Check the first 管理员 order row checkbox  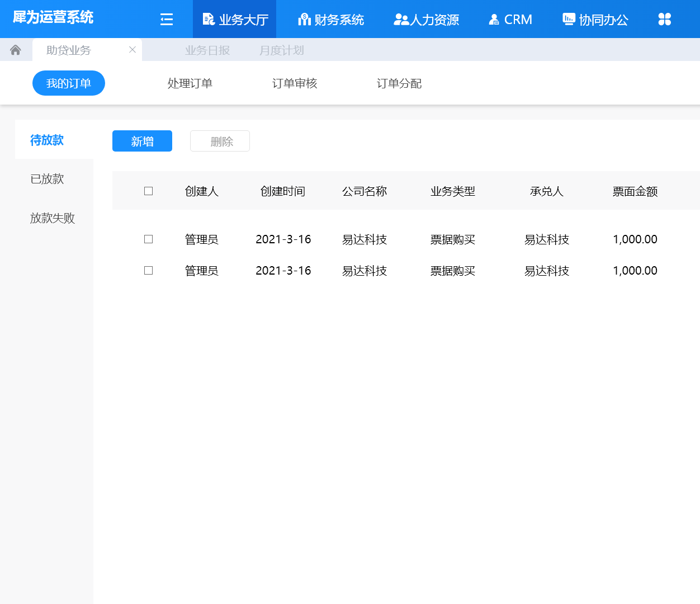(148, 239)
